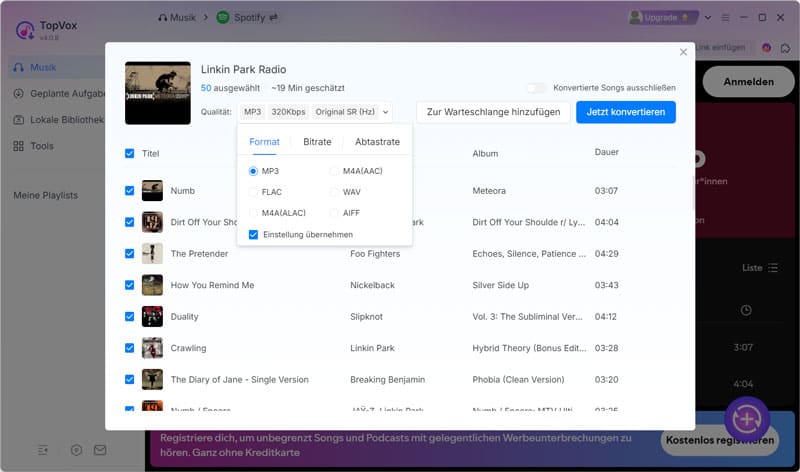
Task: Select AIFF format radio button
Action: point(334,213)
